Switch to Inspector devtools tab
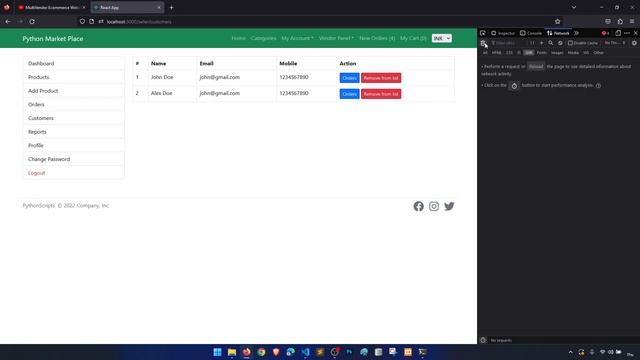The image size is (640, 360). pos(503,33)
